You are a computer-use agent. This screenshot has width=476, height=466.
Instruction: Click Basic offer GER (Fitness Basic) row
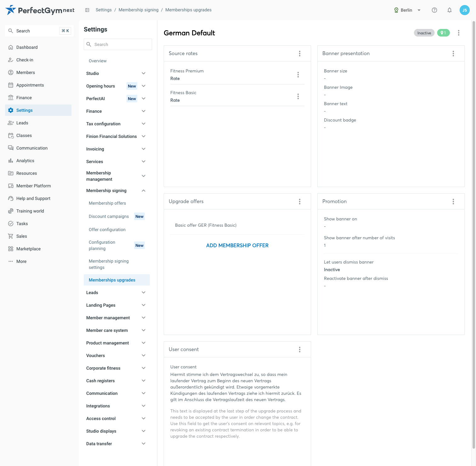(237, 225)
